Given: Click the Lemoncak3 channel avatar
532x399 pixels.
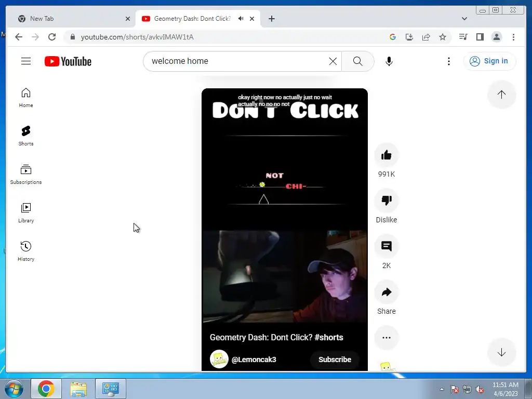Looking at the screenshot, I should (x=219, y=359).
